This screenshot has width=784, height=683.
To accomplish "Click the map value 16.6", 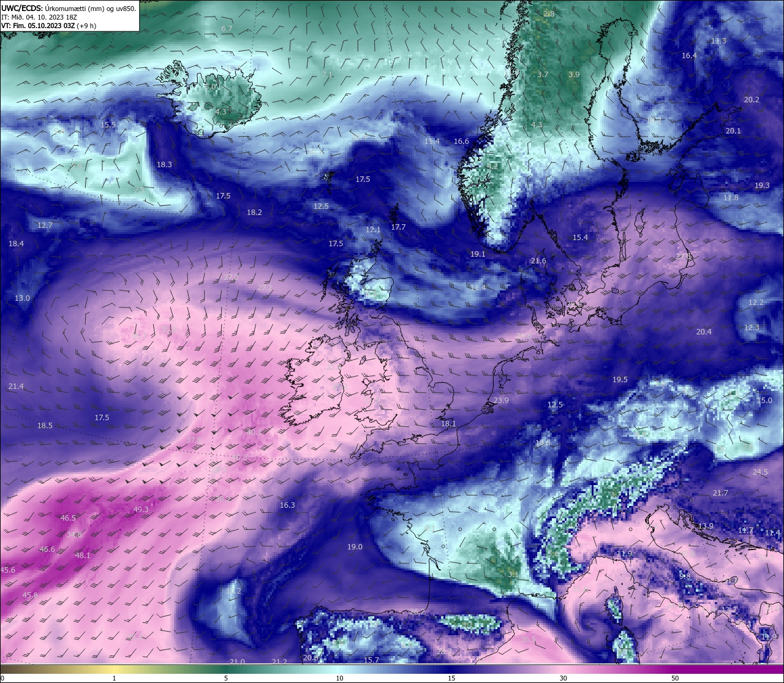I will pyautogui.click(x=461, y=142).
